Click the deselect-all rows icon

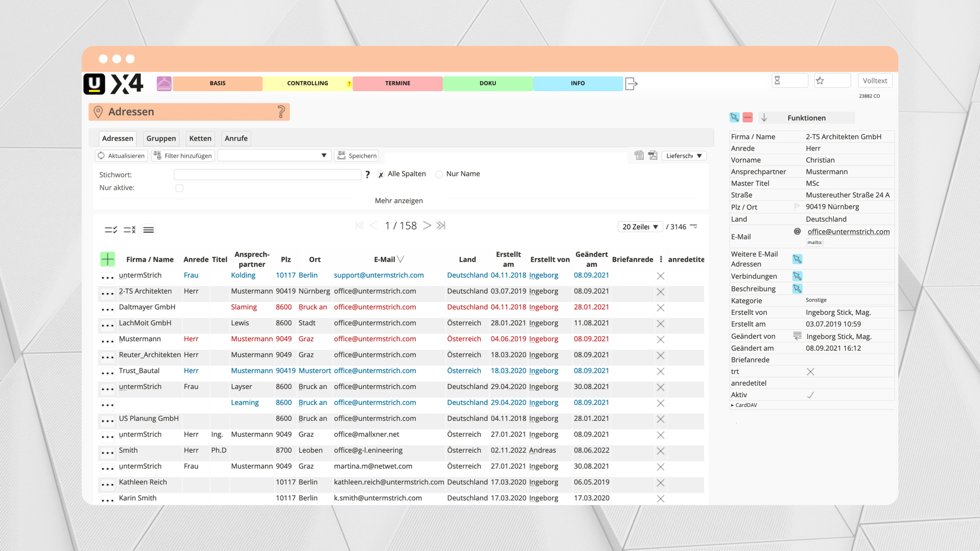coord(130,230)
